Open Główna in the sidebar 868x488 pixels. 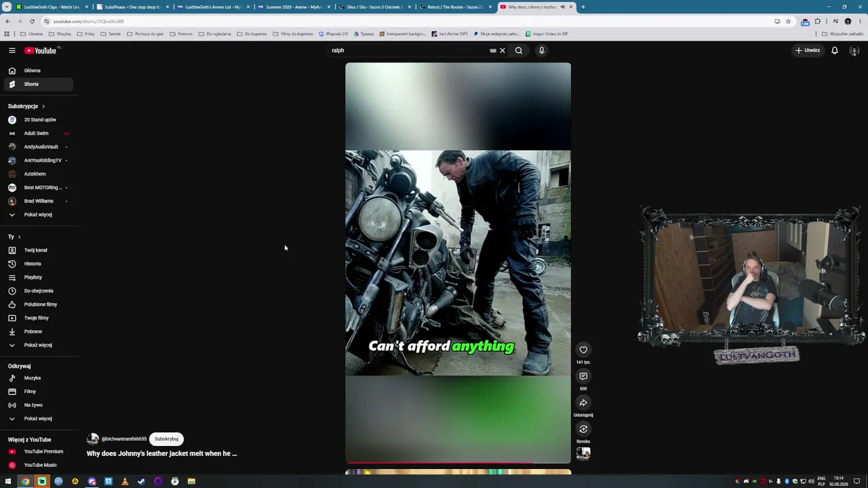[x=37, y=70]
